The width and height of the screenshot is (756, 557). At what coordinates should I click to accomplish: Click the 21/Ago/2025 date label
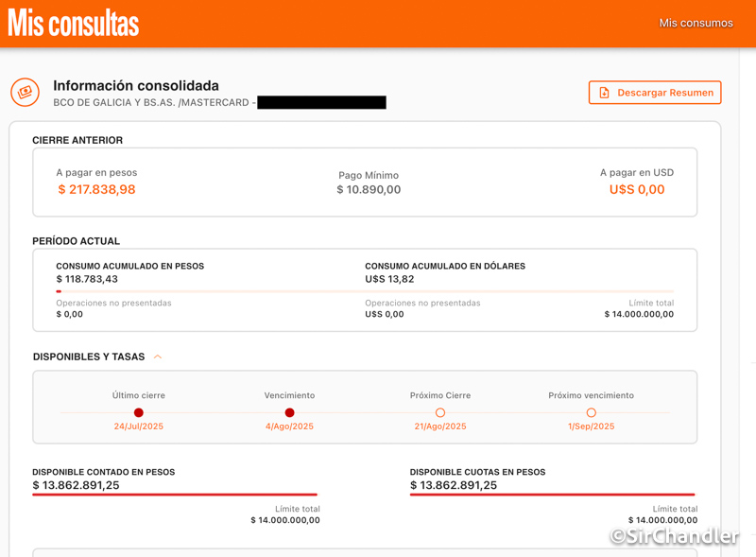click(x=440, y=426)
